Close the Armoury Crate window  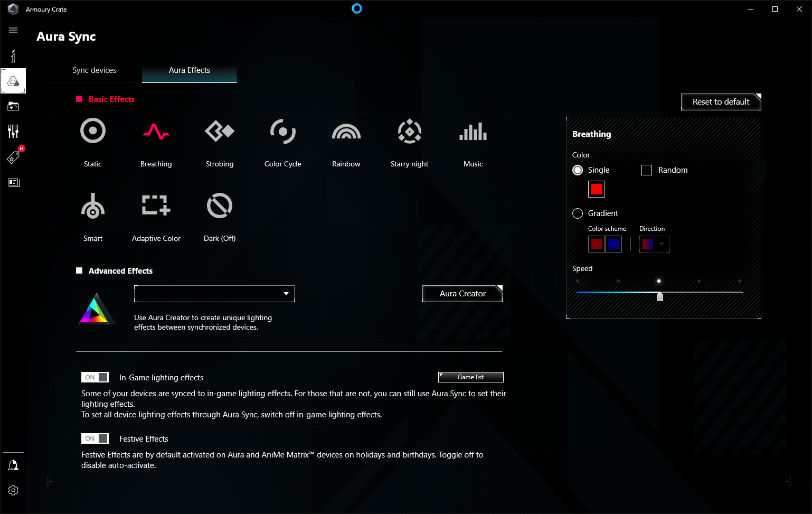point(799,9)
